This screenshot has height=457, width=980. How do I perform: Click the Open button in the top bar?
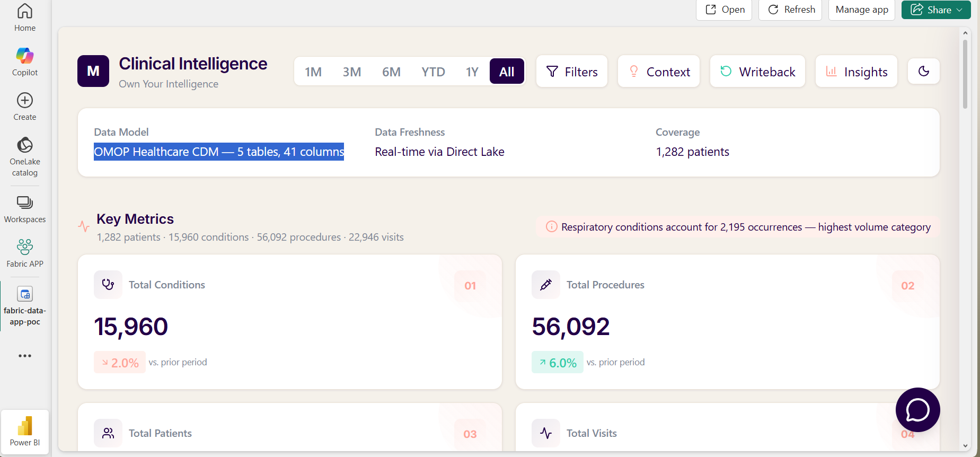click(724, 10)
